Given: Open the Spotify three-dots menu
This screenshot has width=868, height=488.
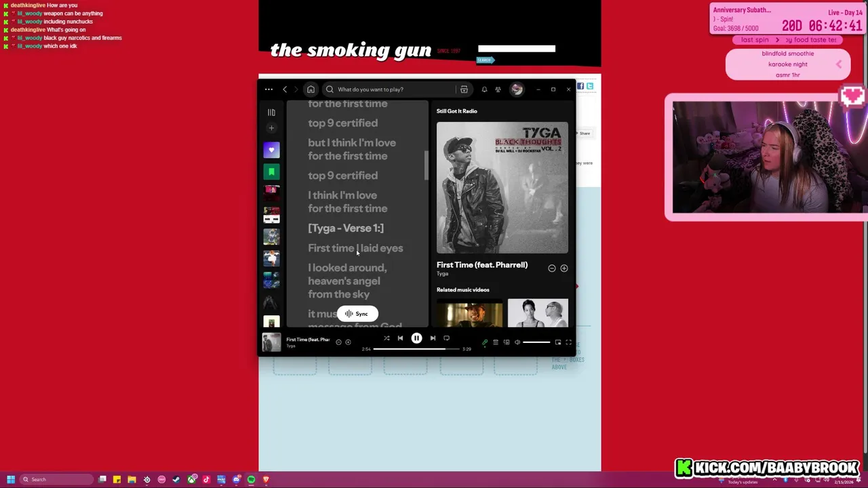Looking at the screenshot, I should click(x=269, y=89).
